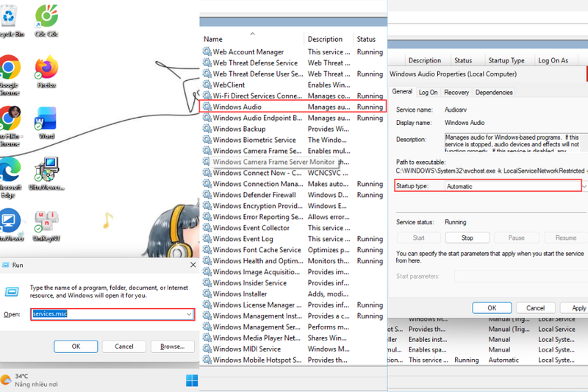588x392 pixels.
Task: Click the Start button in service properties
Action: 418,238
